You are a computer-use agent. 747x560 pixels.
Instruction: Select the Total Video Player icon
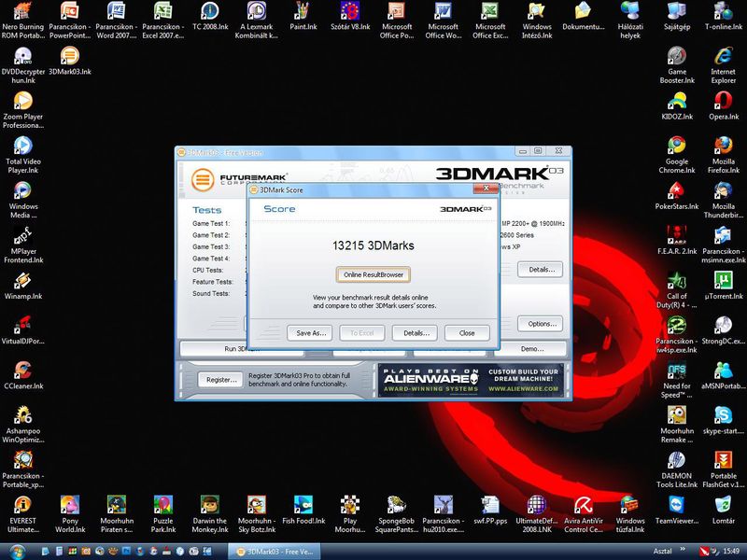tap(22, 155)
